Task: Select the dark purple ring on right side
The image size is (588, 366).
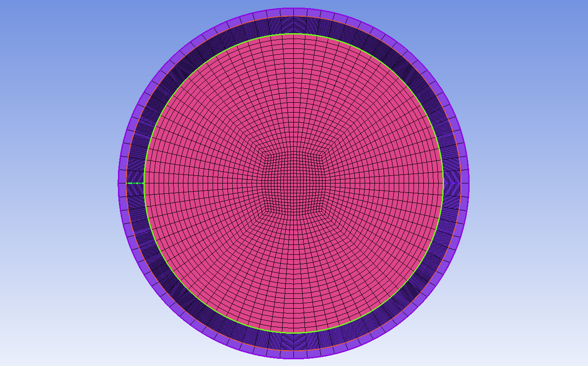Action: click(452, 183)
